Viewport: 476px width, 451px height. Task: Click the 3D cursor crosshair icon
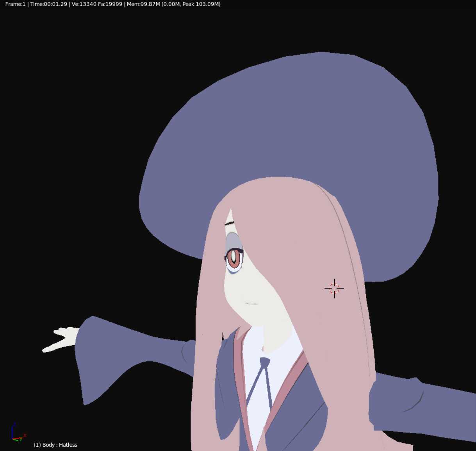(334, 288)
